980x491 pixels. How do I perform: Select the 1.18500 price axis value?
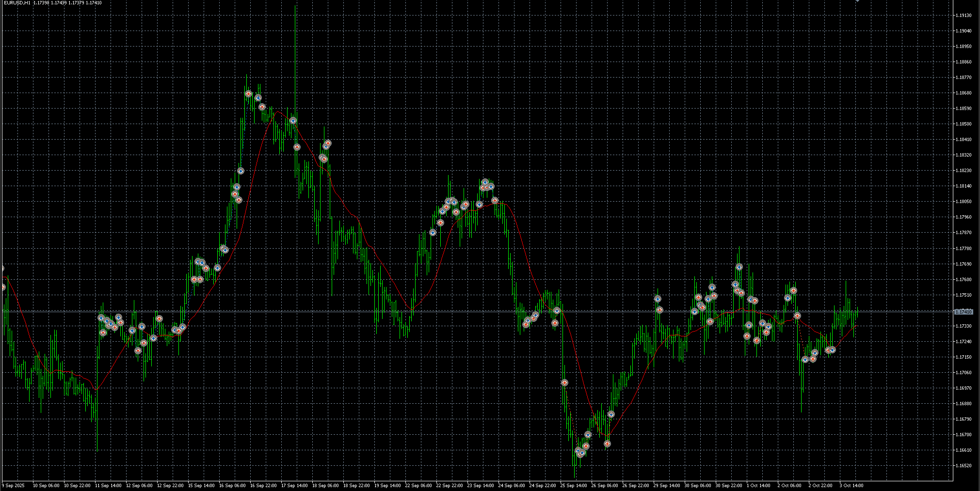tap(964, 124)
